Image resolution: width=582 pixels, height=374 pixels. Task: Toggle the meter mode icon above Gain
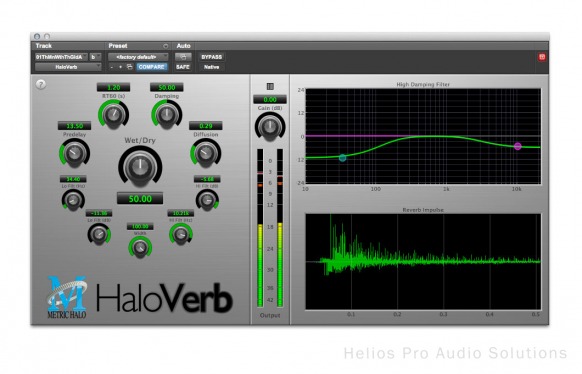270,86
